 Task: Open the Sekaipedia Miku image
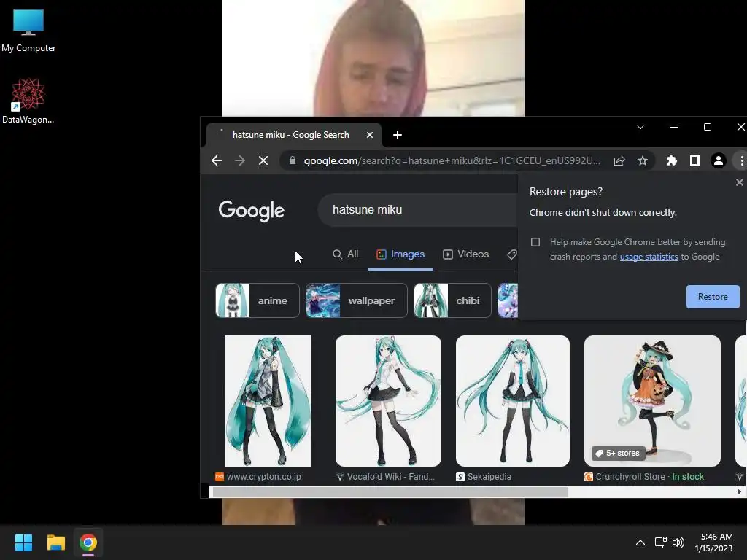[x=513, y=401]
